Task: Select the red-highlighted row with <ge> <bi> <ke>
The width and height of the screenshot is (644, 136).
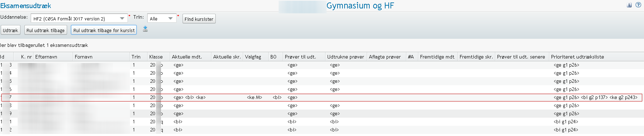Action: (322, 98)
